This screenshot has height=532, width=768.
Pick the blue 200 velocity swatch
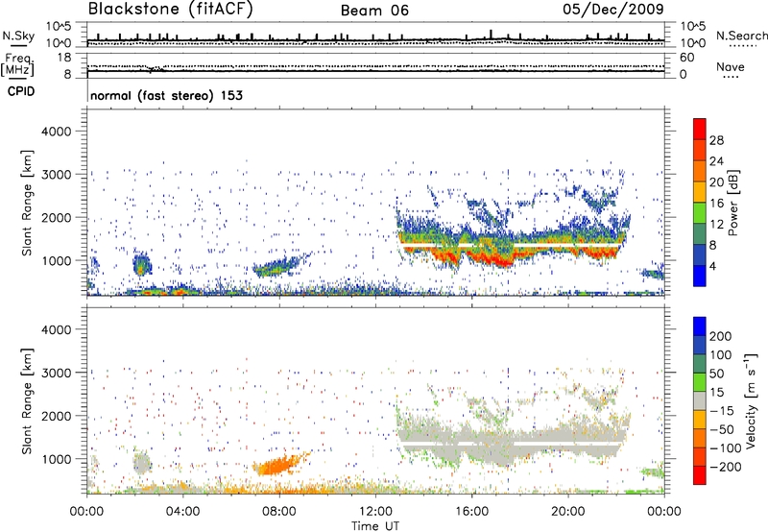pyautogui.click(x=700, y=326)
